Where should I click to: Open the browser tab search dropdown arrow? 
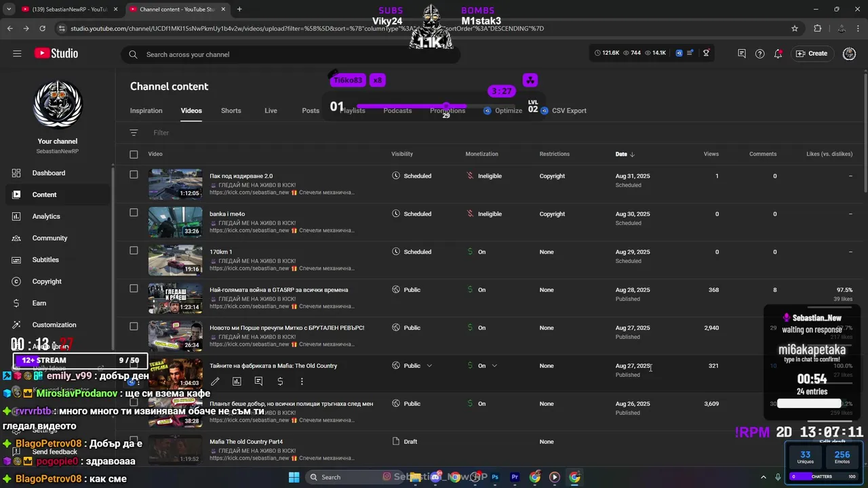coord(9,9)
